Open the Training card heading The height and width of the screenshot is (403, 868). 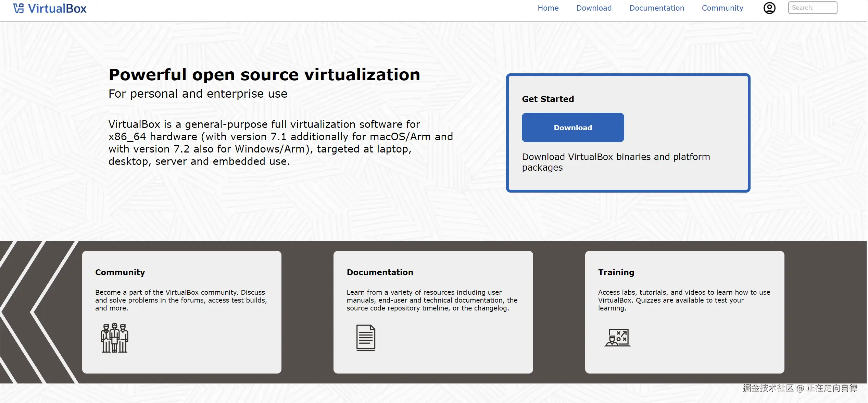pyautogui.click(x=616, y=272)
